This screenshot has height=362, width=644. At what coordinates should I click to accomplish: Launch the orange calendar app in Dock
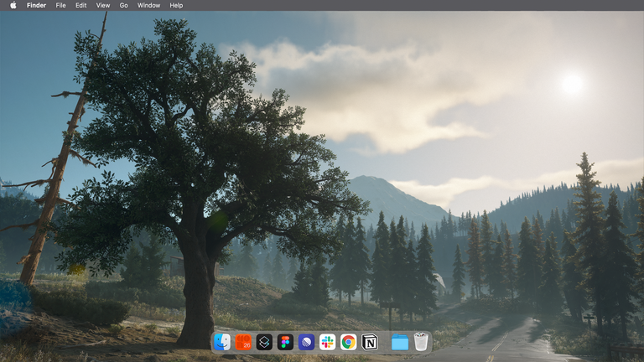243,342
